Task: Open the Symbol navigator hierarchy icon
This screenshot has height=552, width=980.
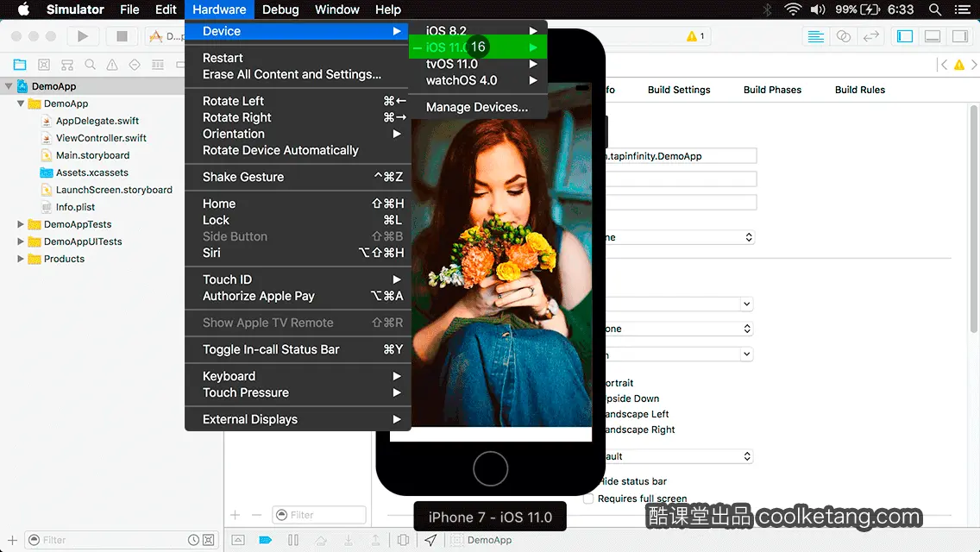Action: point(67,65)
